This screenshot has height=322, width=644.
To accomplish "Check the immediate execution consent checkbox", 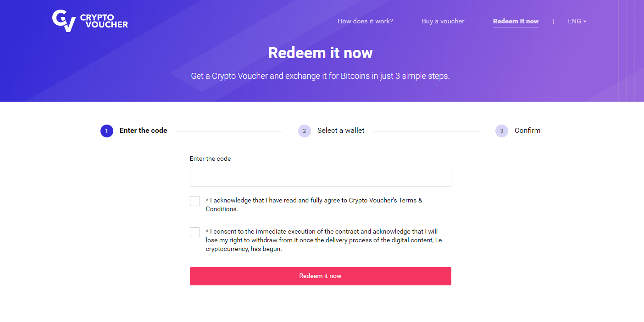I will (194, 232).
